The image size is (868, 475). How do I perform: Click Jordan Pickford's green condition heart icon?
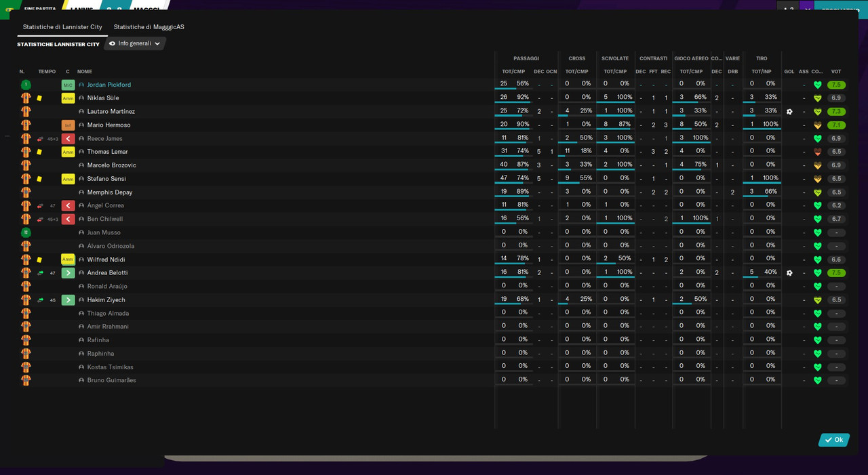[x=818, y=85]
